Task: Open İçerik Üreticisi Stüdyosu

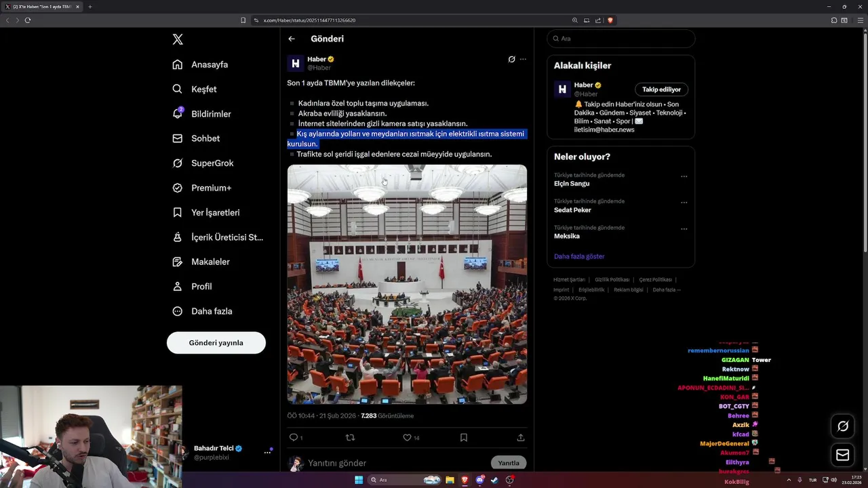Action: [x=218, y=237]
